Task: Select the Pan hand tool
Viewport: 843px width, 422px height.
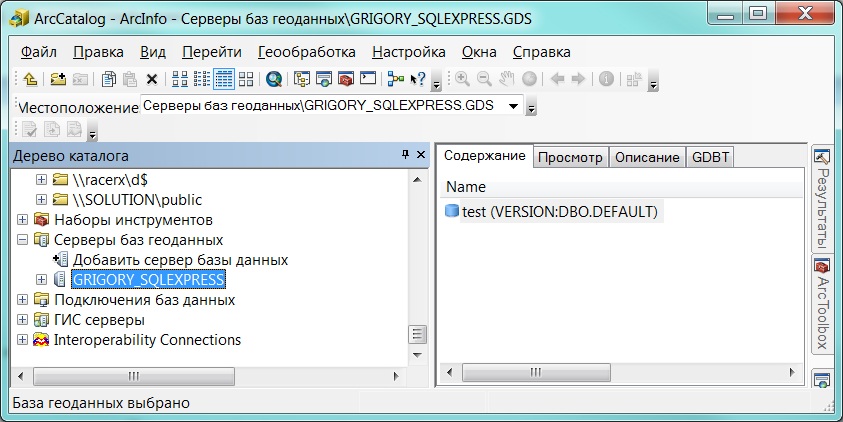Action: click(x=506, y=80)
